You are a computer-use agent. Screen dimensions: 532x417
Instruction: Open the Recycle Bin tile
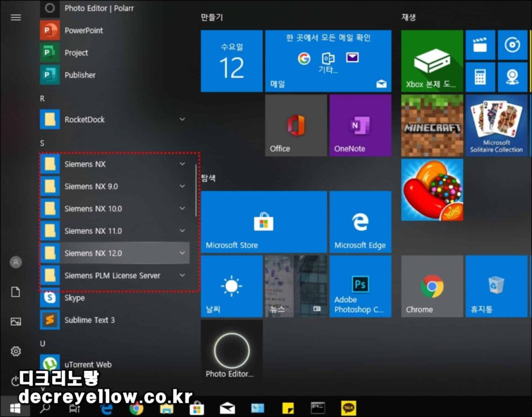(x=496, y=286)
